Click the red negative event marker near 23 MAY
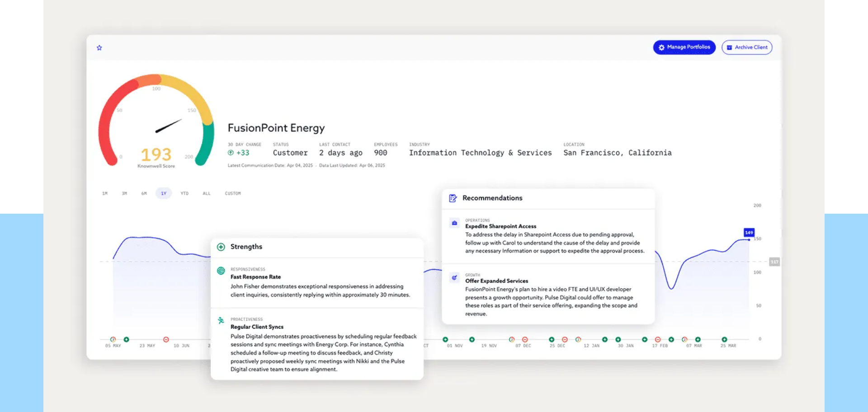Image resolution: width=868 pixels, height=412 pixels. (166, 340)
